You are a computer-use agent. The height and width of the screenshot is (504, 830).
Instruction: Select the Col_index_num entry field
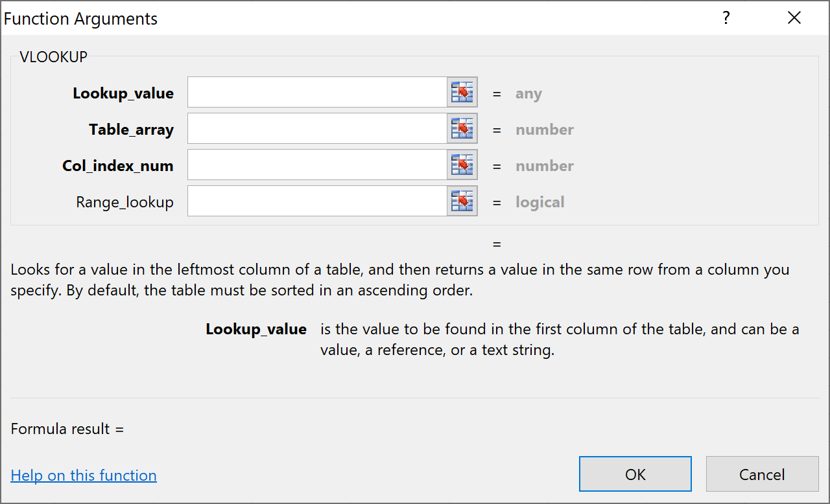click(x=316, y=165)
